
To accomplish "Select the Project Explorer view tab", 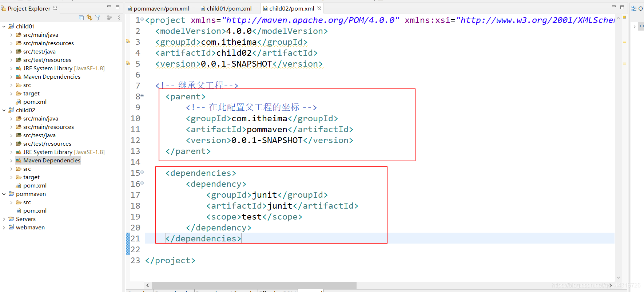I will click(29, 8).
